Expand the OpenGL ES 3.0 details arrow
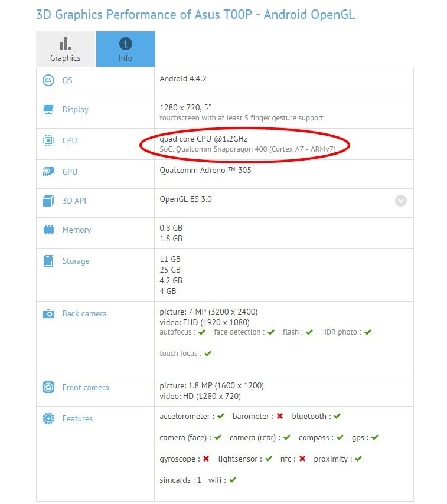This screenshot has height=504, width=447. [x=401, y=201]
